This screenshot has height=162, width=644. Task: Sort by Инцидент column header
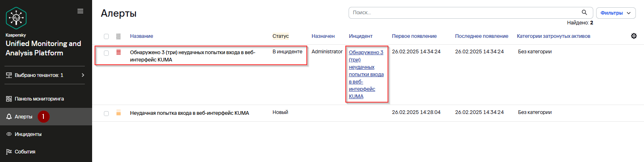click(x=361, y=36)
